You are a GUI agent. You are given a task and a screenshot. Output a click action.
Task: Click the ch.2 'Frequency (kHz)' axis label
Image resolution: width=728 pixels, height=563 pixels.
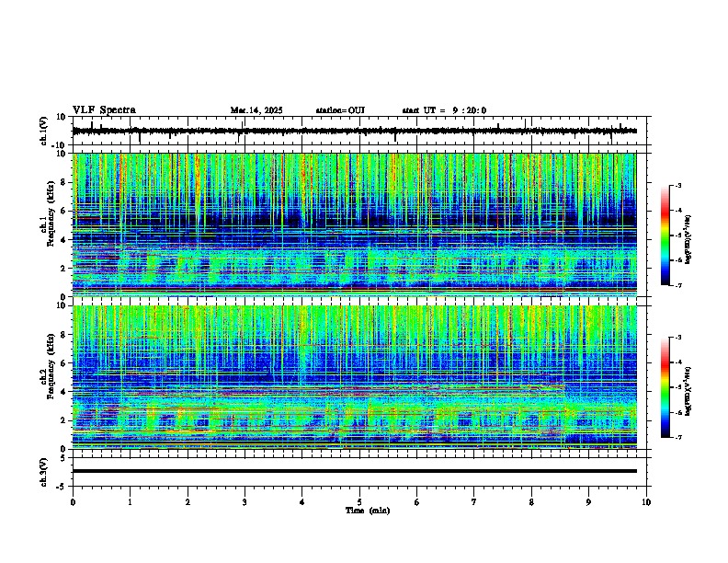[x=51, y=365]
